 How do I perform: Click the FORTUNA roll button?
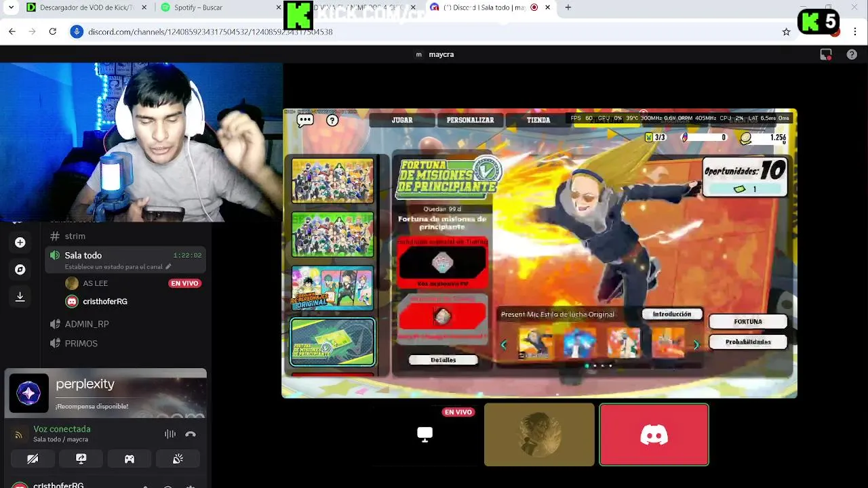tap(748, 321)
